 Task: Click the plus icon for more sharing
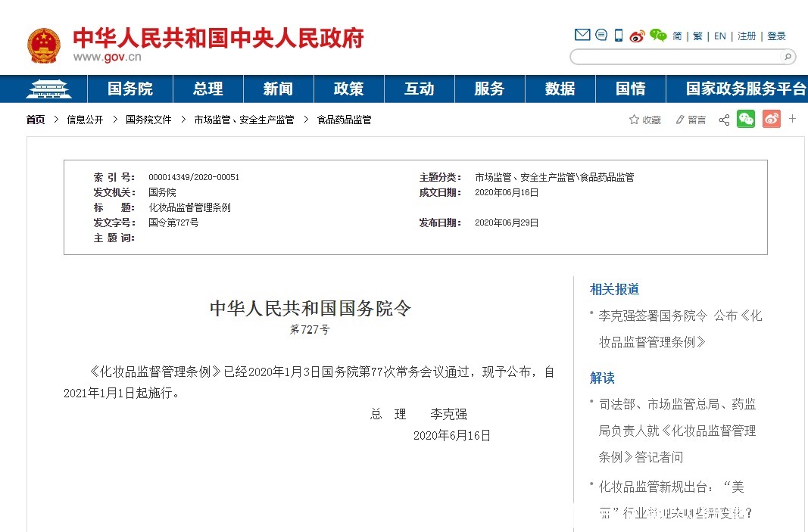793,119
